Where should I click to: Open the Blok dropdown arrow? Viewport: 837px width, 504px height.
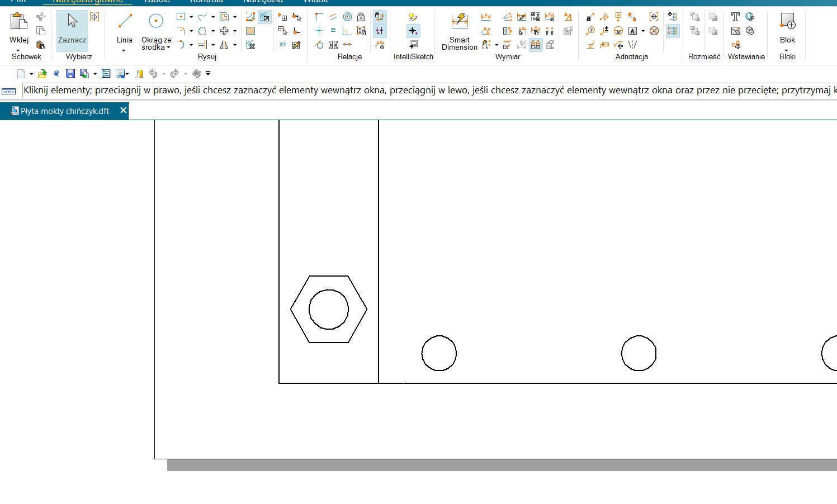(787, 50)
